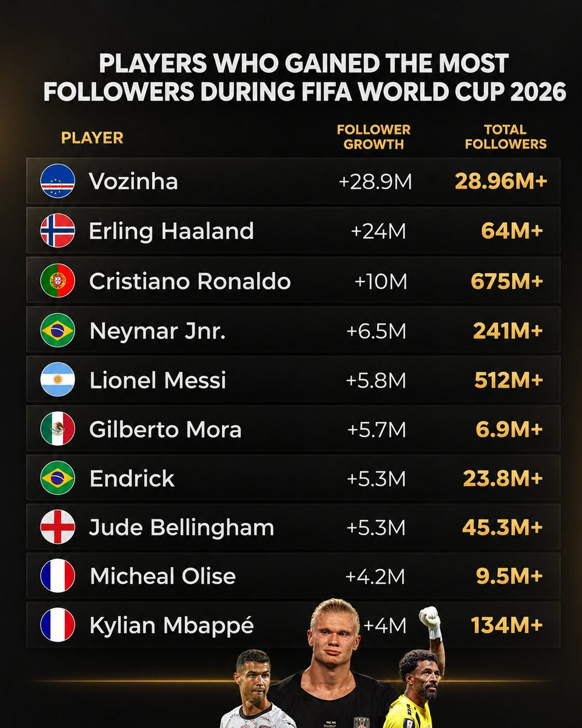582x728 pixels.
Task: Click Vozinha's +28.9M follower growth value
Action: tap(375, 181)
